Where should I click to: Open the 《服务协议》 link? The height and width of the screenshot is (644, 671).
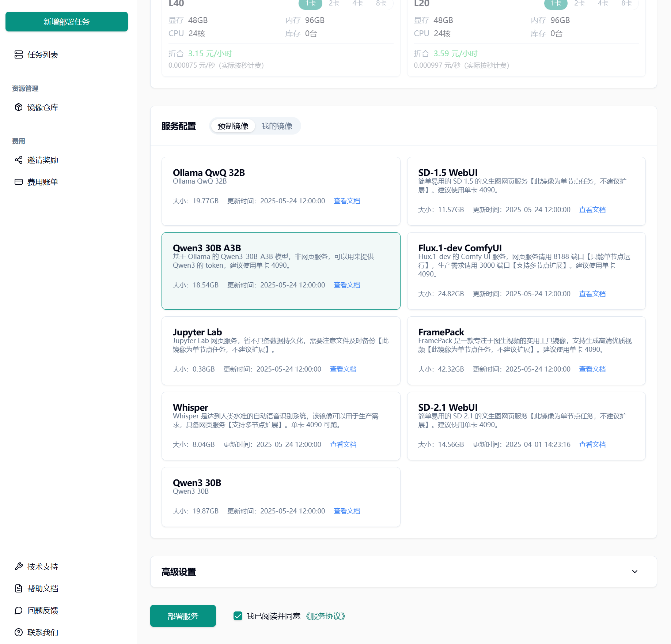coord(325,616)
